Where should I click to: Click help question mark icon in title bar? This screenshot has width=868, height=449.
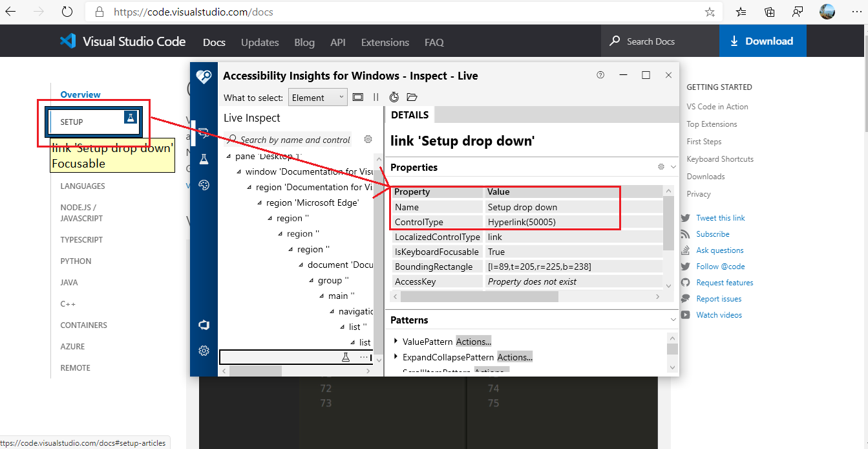tap(600, 74)
